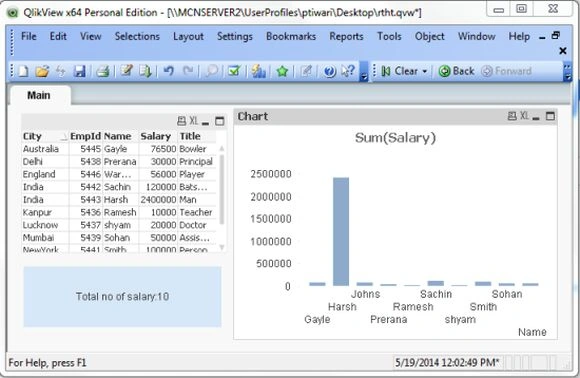Open the View menu
580x378 pixels.
[91, 36]
